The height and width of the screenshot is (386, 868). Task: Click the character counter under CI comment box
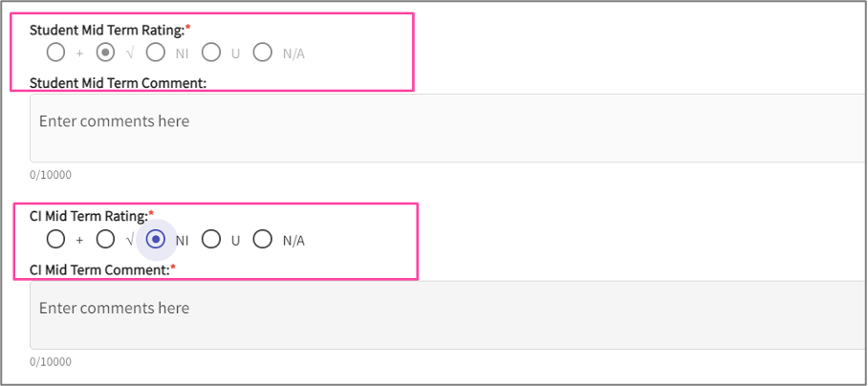(x=51, y=362)
